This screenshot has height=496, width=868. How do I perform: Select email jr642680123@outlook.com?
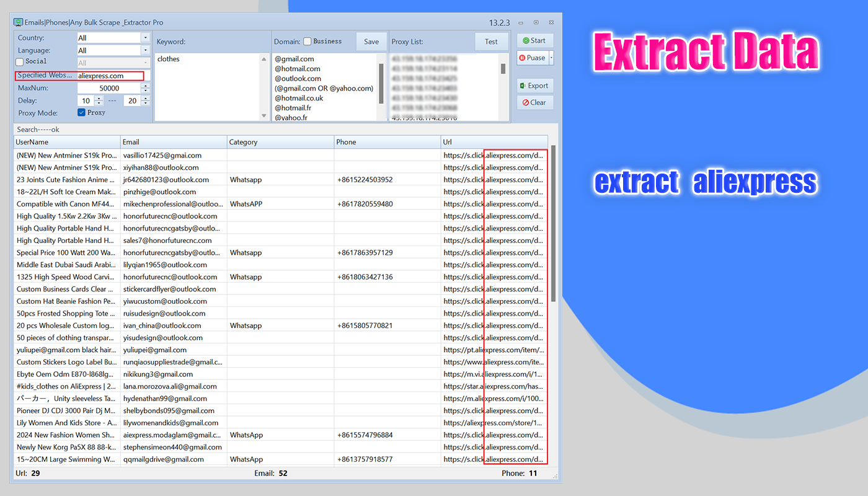(166, 180)
